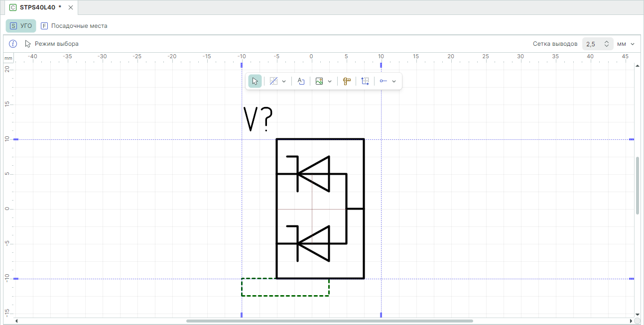Open the info icon above the canvas
The height and width of the screenshot is (325, 644).
pos(13,44)
